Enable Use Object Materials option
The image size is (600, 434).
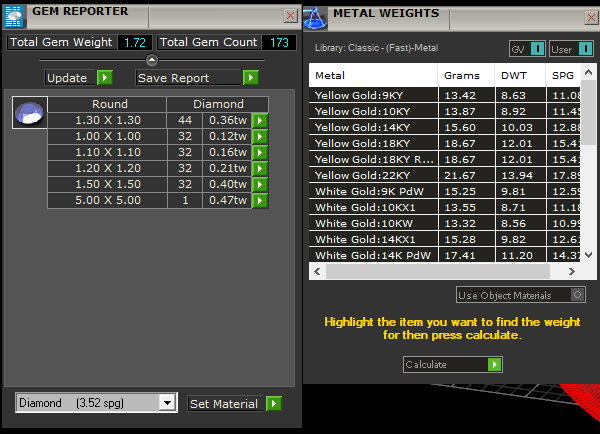coord(577,295)
